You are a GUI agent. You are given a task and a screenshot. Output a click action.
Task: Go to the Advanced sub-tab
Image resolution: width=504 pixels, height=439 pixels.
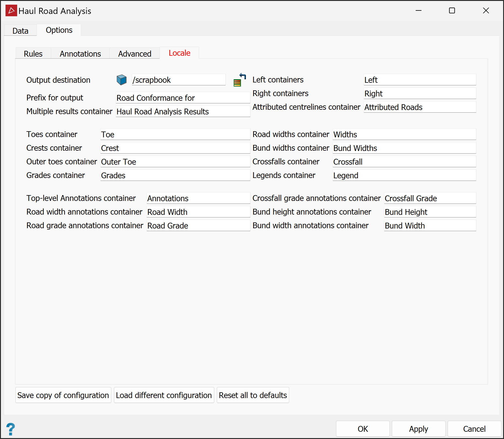click(135, 54)
